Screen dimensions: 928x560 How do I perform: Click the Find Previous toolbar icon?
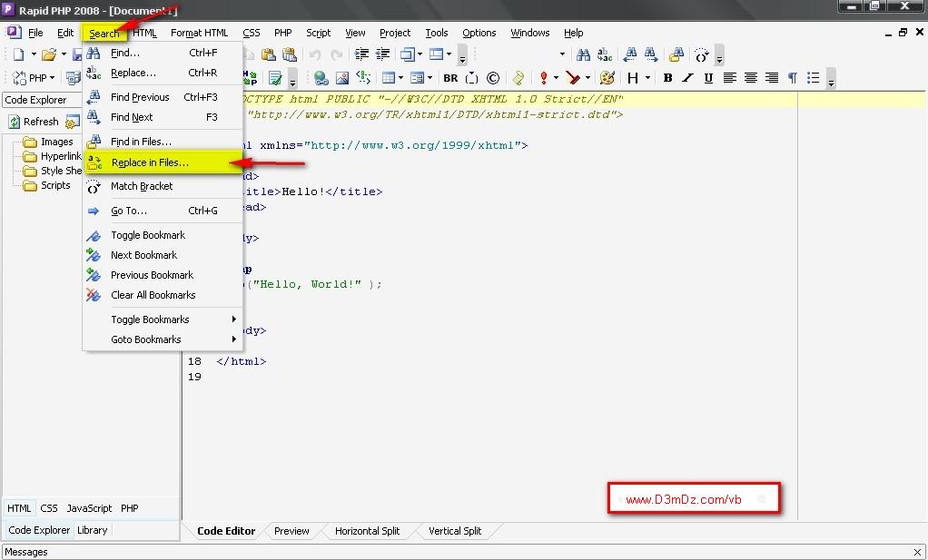(x=630, y=55)
